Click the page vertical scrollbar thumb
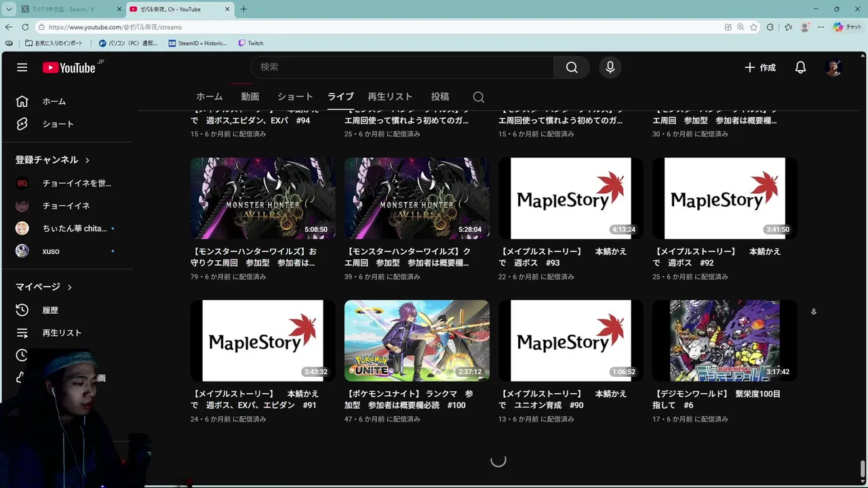The width and height of the screenshot is (868, 488). tap(863, 469)
